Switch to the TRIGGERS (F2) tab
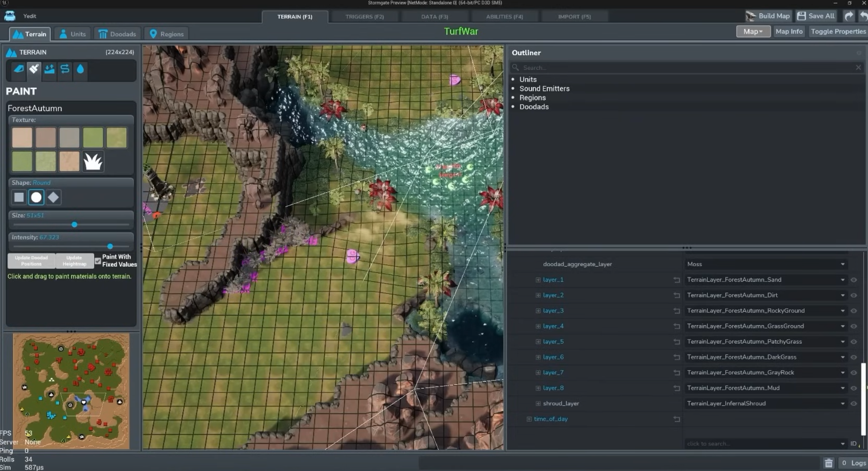868x471 pixels. point(365,17)
